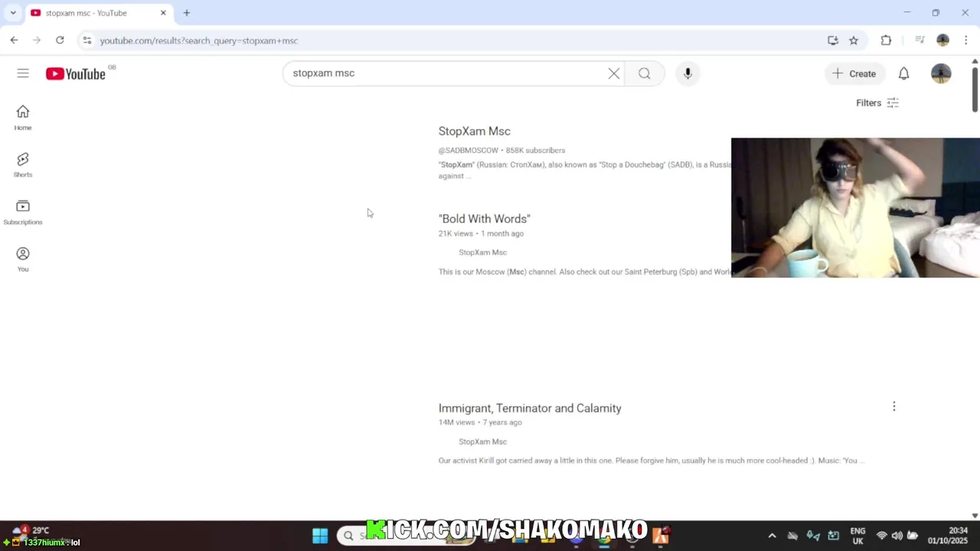Click the @SADBMOSCOW channel handle

point(468,150)
